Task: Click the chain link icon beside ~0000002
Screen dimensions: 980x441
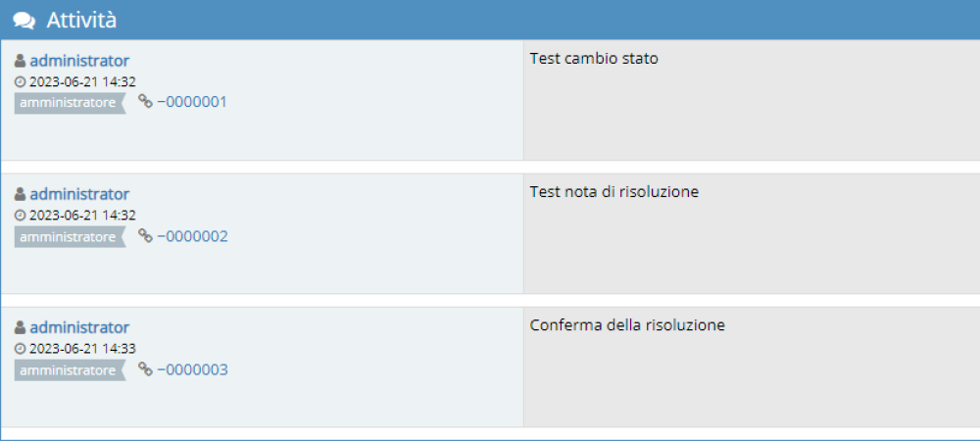Action: pyautogui.click(x=145, y=236)
